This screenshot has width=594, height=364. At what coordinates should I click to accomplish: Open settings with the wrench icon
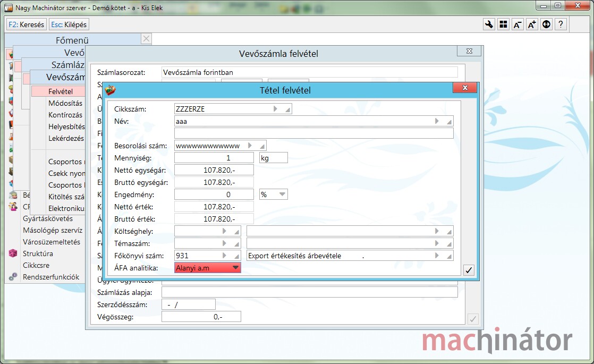click(x=489, y=24)
